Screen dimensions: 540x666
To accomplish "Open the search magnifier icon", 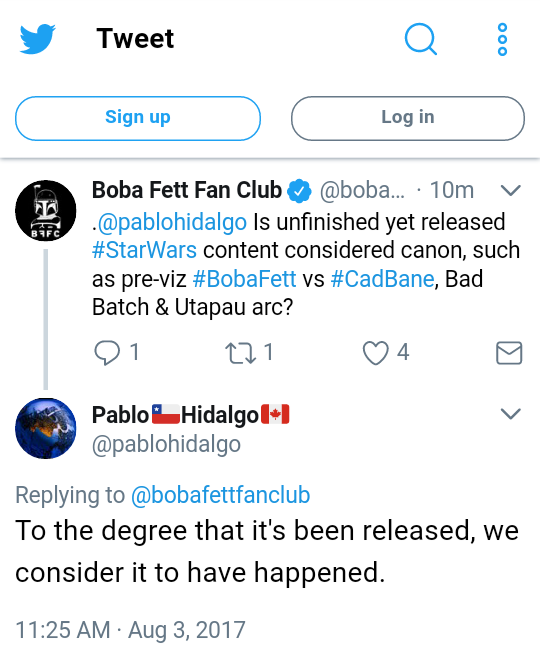I will (421, 39).
